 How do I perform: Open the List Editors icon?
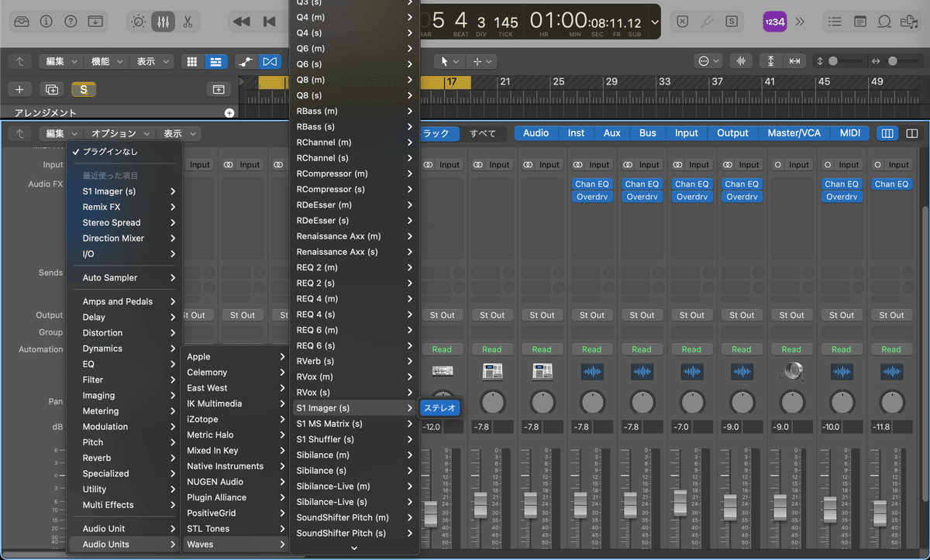(x=835, y=22)
